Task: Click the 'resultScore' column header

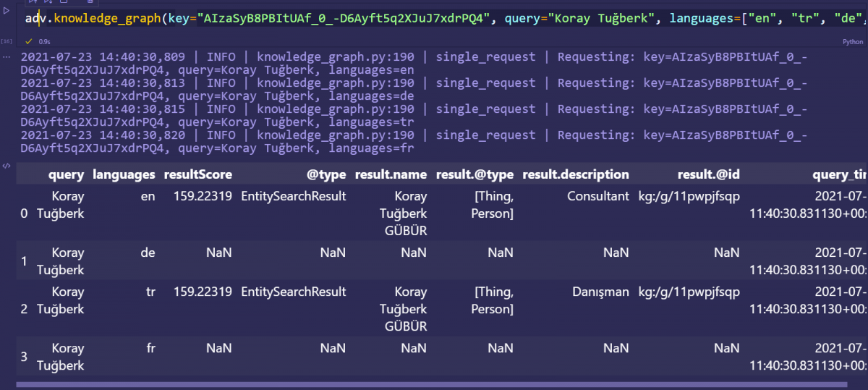Action: click(x=198, y=174)
